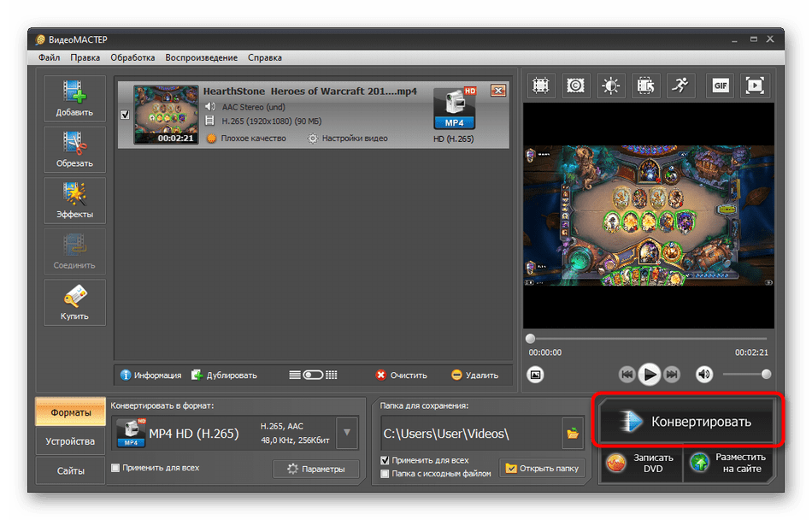Click Разместить на сайте button
812x520 pixels.
coord(730,463)
